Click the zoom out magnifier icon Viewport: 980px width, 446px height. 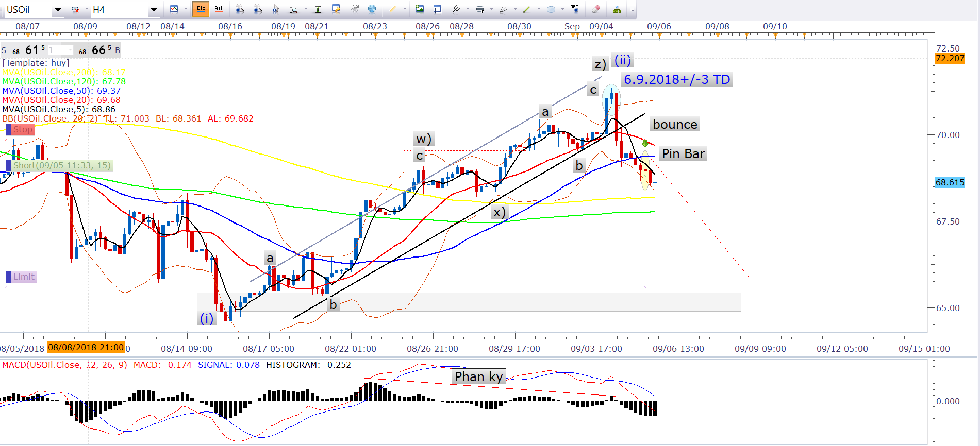pyautogui.click(x=258, y=9)
